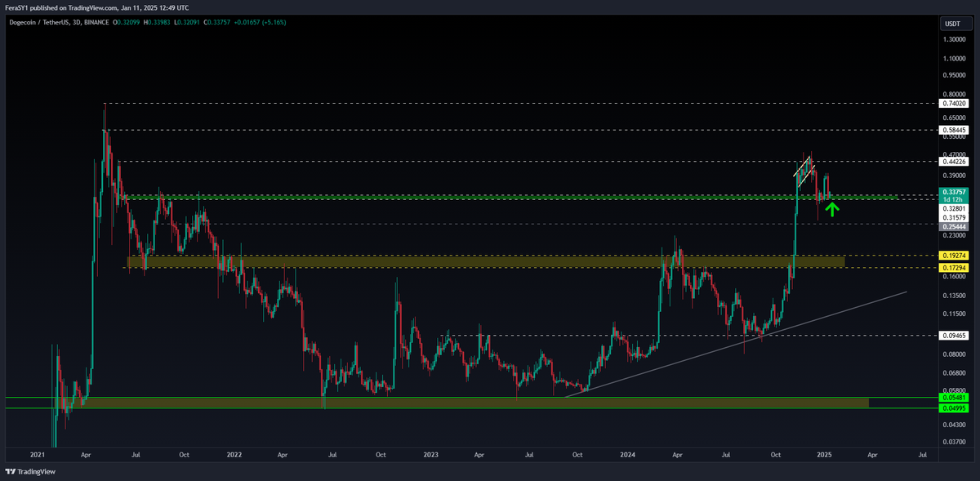This screenshot has width=980, height=481.
Task: Click the open value O0.32099
Action: [127, 22]
